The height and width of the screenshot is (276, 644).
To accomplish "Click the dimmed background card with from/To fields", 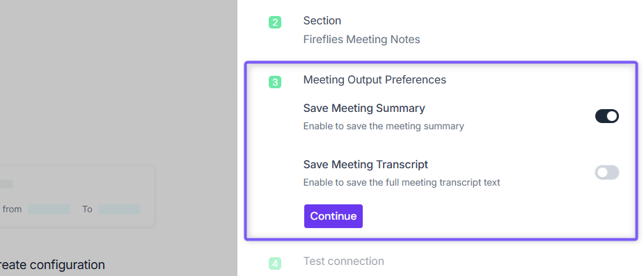I will click(x=77, y=196).
